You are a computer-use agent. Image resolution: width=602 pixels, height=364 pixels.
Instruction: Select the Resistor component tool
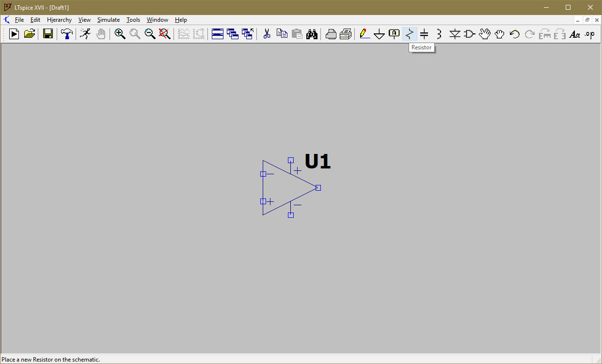[410, 34]
